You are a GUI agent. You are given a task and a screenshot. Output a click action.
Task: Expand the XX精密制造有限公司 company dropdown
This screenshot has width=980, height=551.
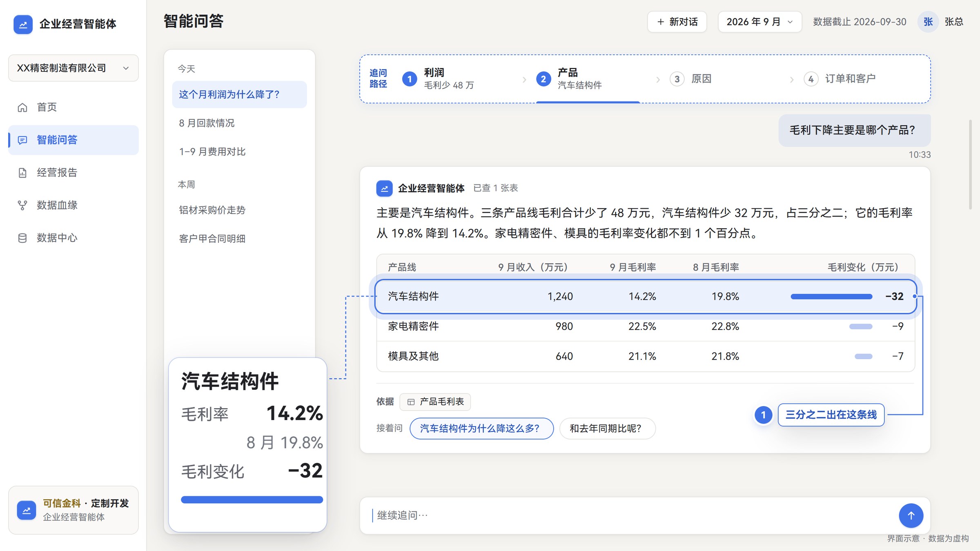[73, 68]
